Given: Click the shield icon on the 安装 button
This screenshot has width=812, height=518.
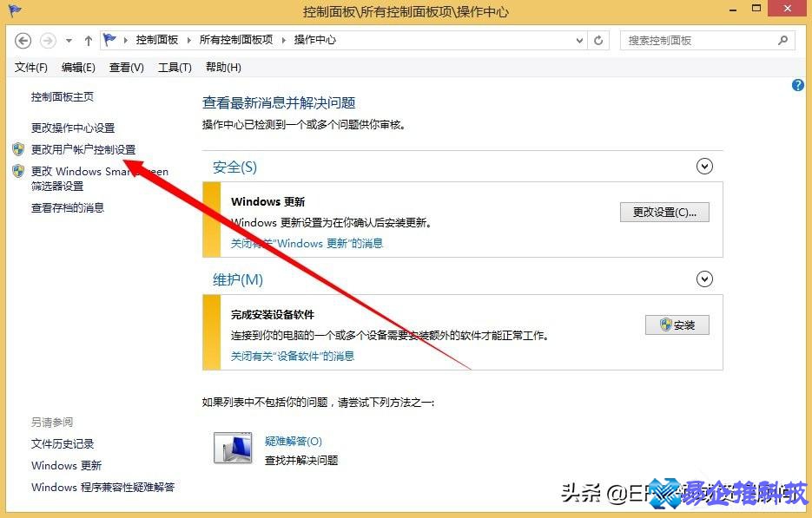Looking at the screenshot, I should click(x=664, y=325).
